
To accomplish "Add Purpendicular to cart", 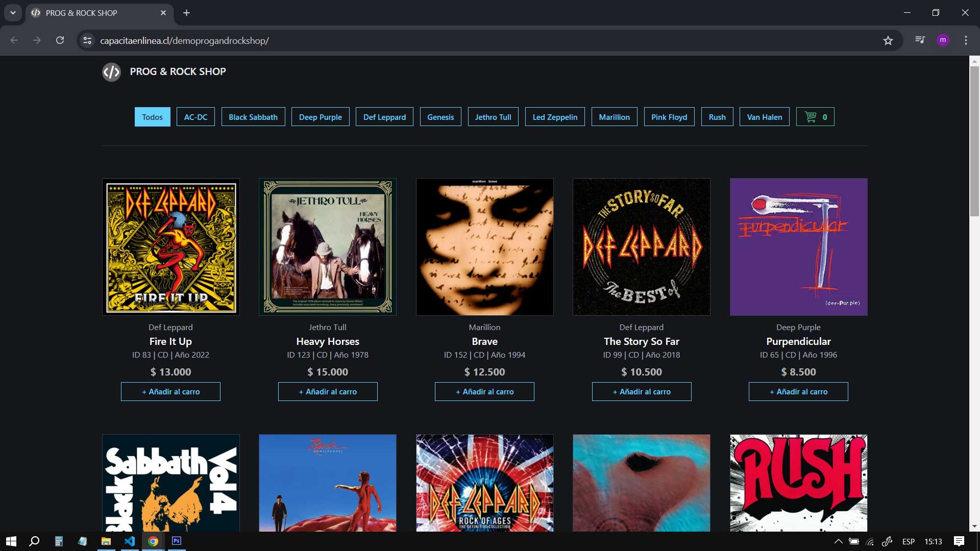I will (x=798, y=391).
